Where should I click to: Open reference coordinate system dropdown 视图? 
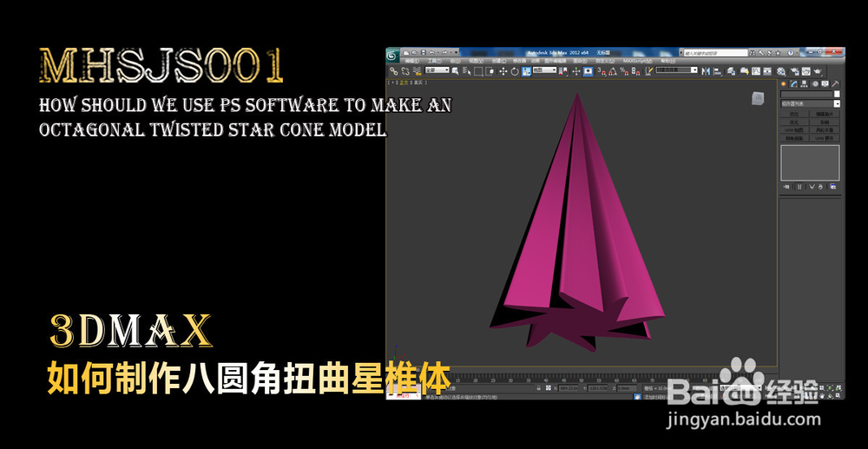point(545,69)
